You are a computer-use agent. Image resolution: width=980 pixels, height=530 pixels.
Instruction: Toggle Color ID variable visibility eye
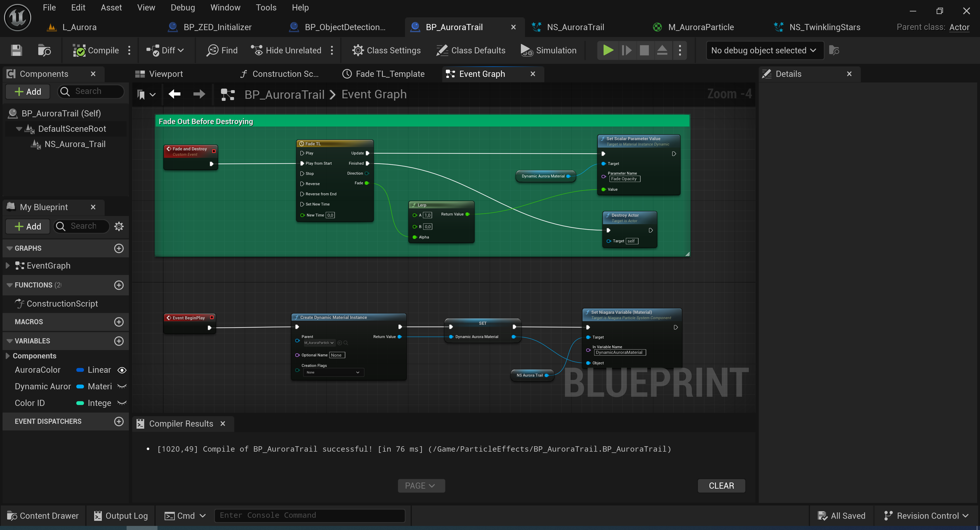[122, 403]
